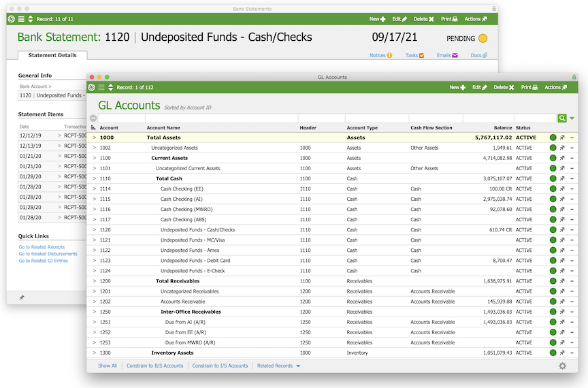Click the jump arrow icon for account 1115
The width and height of the screenshot is (588, 388).
click(562, 199)
